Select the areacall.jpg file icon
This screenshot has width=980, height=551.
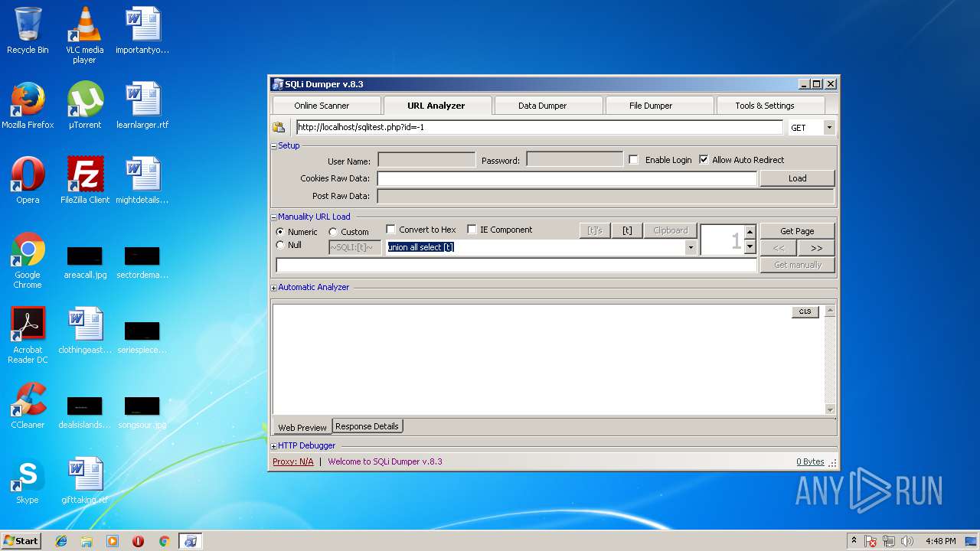[x=84, y=262]
